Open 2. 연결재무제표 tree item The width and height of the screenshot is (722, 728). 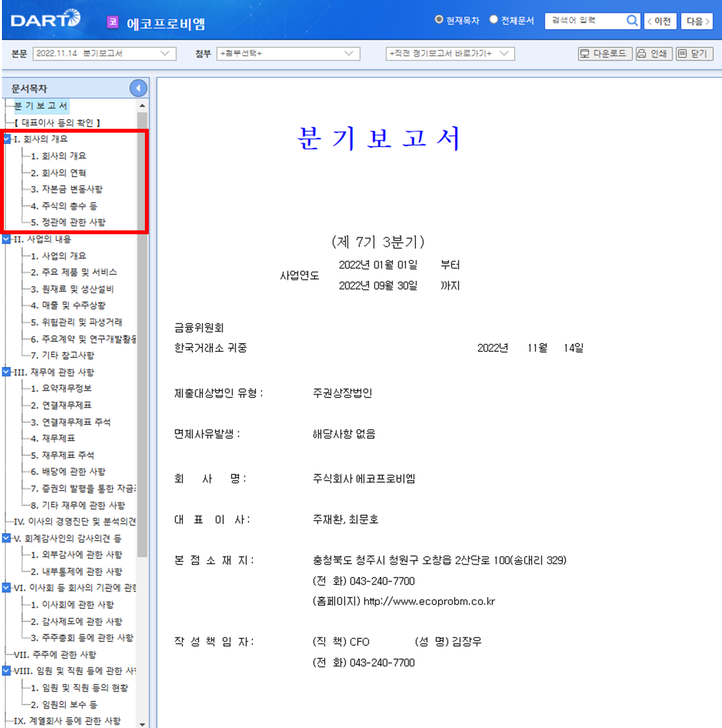pyautogui.click(x=61, y=405)
